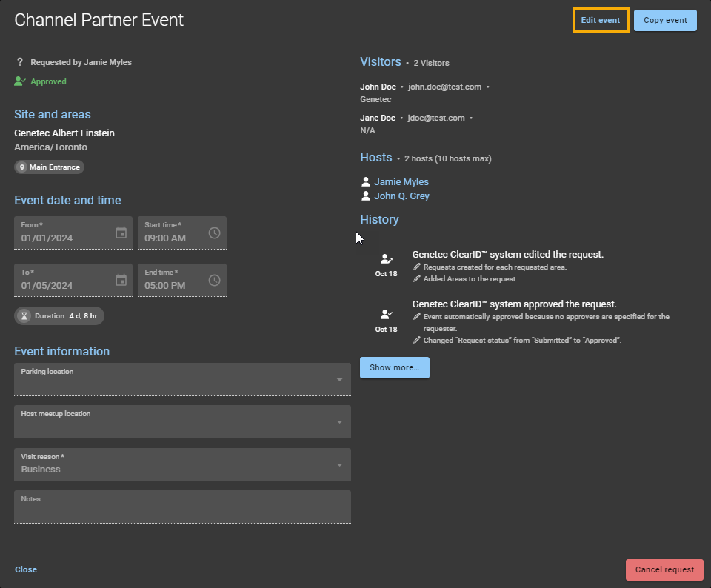Open the Visit reason dropdown
Image resolution: width=711 pixels, height=588 pixels.
coord(339,465)
